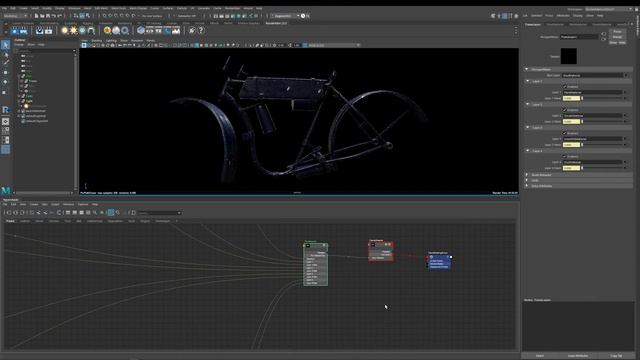Screen dimensions: 640x360
Task: Activate the Scale tool in toolbox
Action: (x=5, y=92)
